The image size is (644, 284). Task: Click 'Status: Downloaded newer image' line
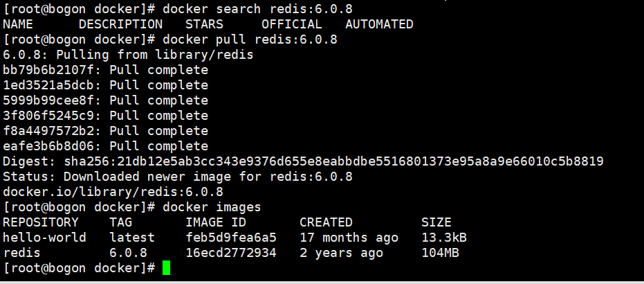[x=177, y=177]
